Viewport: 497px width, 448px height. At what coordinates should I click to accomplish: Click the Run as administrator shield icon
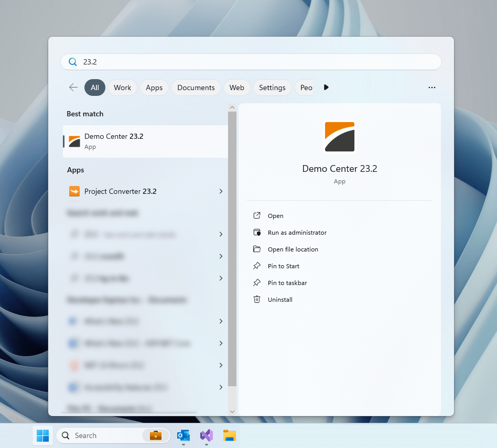click(x=257, y=232)
